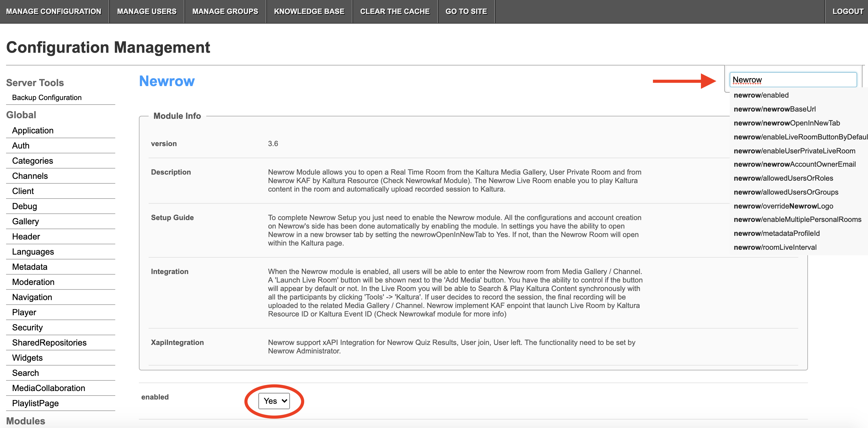This screenshot has height=428, width=868.
Task: Open Knowledge Base in top navigation
Action: [309, 12]
